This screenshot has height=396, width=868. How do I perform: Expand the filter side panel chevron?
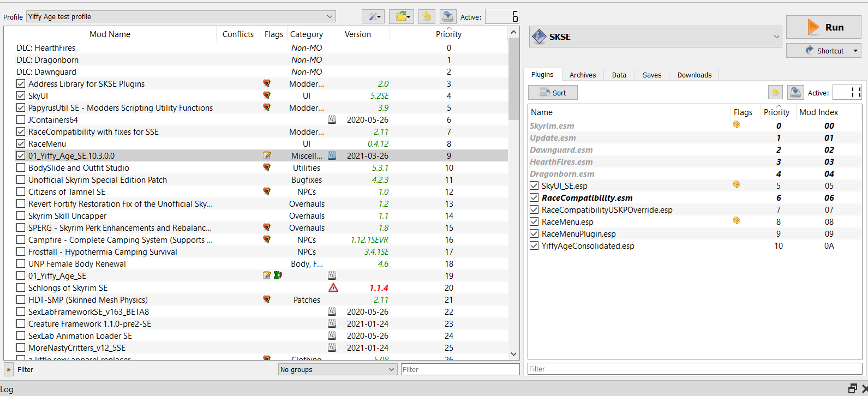pos(8,369)
